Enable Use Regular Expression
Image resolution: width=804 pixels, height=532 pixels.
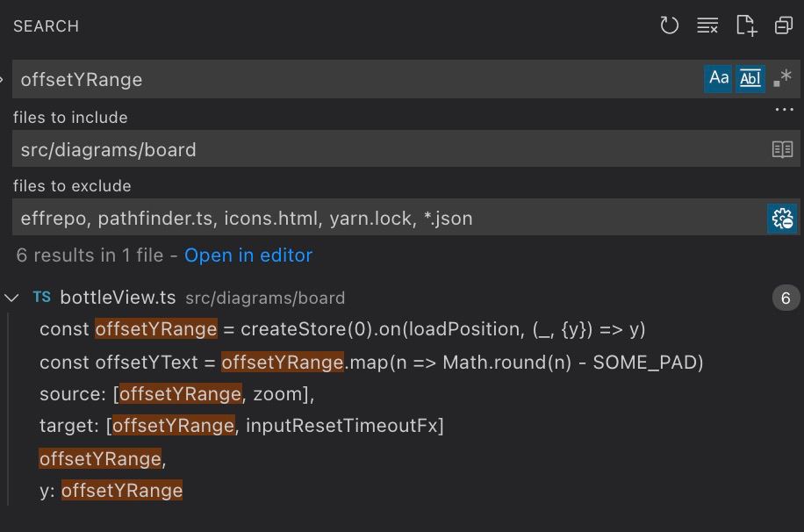click(x=782, y=78)
